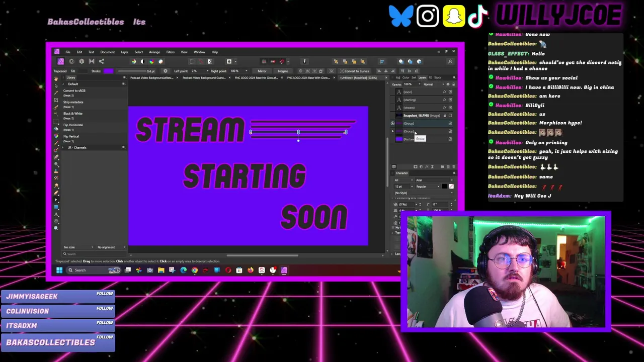Switch to the Liquify persona icon
The image size is (644, 362).
point(71,61)
